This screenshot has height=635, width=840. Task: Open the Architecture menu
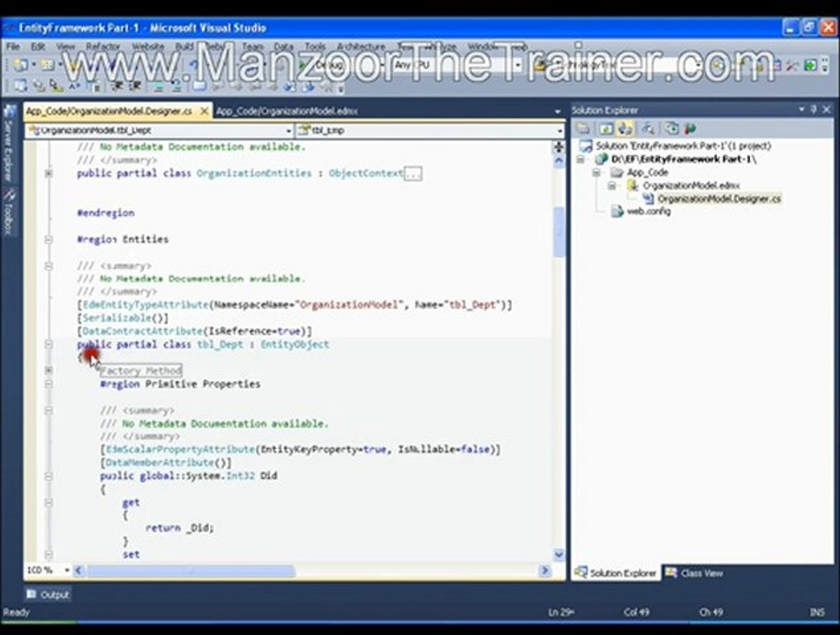click(x=361, y=47)
